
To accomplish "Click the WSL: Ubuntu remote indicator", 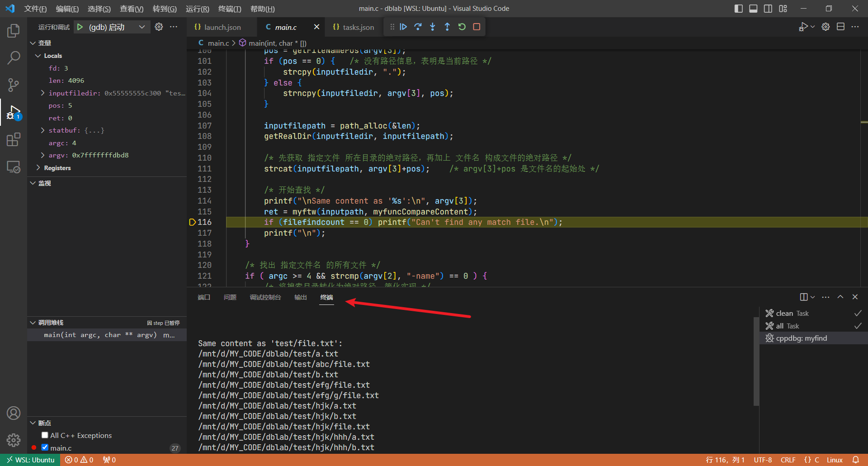I will tap(30, 460).
